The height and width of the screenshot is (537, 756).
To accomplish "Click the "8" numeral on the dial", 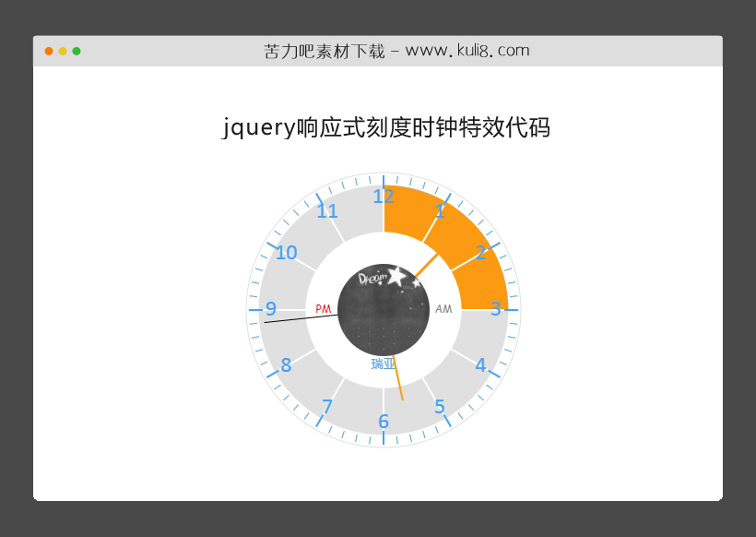I will [x=284, y=364].
